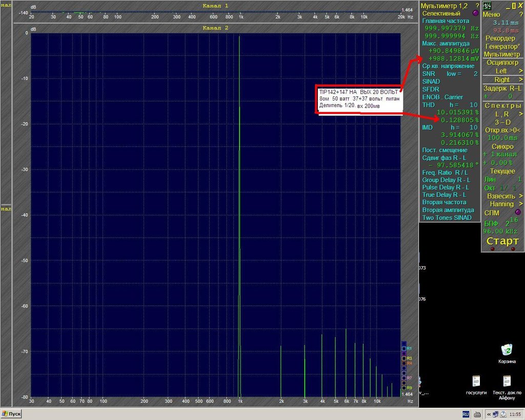Check the R1 reference trace box
The width and height of the screenshot is (525, 420).
point(404,349)
